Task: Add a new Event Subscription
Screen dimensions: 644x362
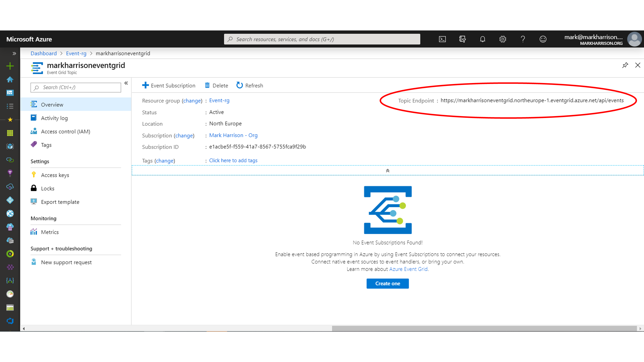Action: [169, 85]
